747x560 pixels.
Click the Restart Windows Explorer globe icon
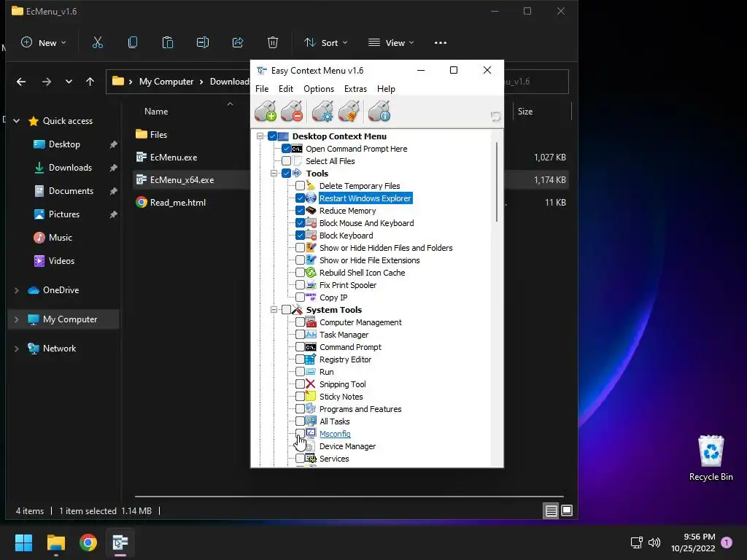[311, 198]
